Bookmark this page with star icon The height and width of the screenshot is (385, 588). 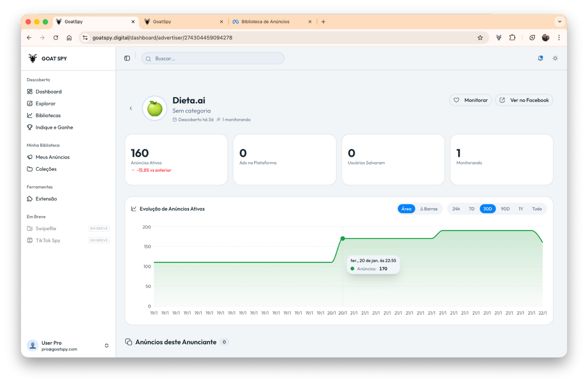click(x=480, y=38)
